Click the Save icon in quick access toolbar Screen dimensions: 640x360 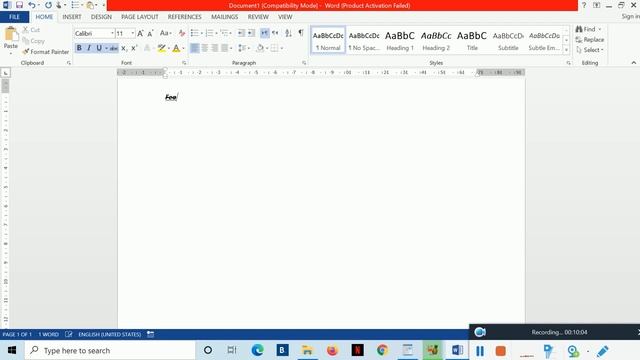(19, 5)
